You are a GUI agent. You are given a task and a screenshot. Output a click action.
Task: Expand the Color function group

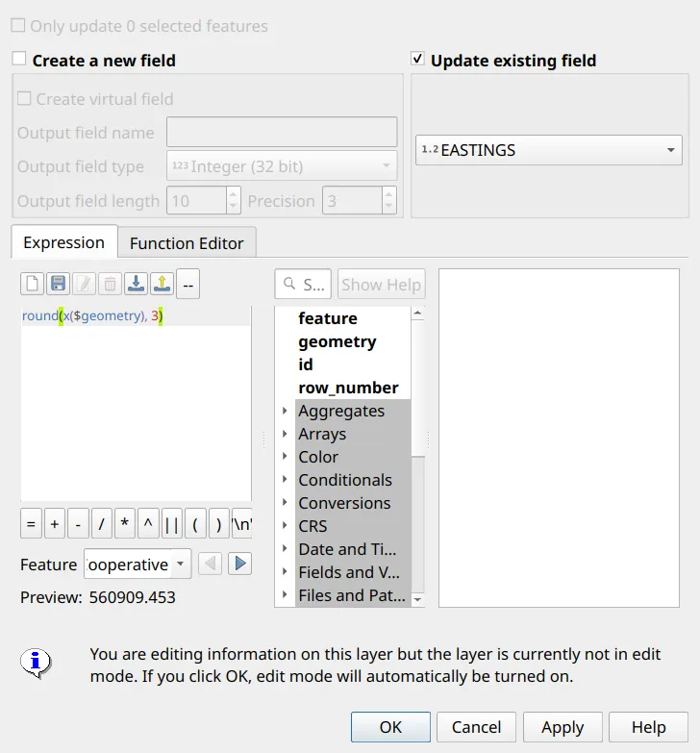click(285, 456)
